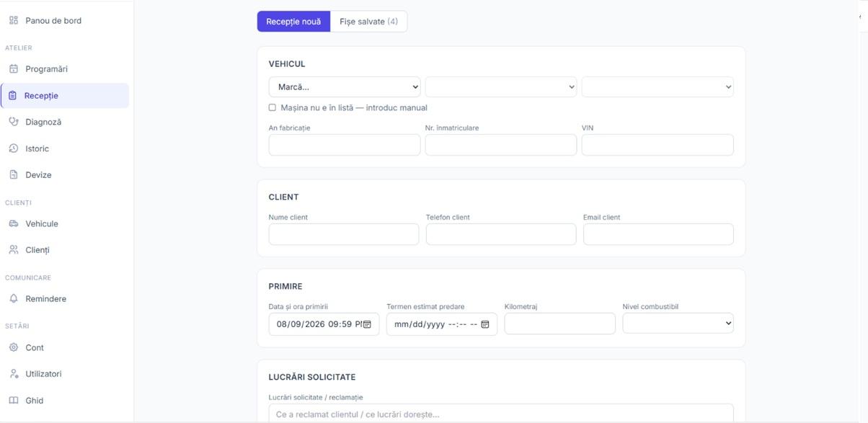Click the Cont gear icon

click(x=13, y=347)
